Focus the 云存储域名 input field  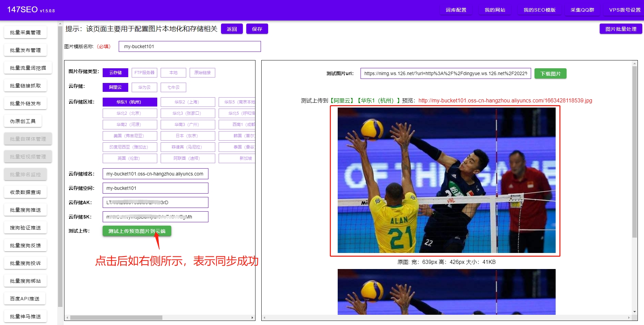[156, 174]
